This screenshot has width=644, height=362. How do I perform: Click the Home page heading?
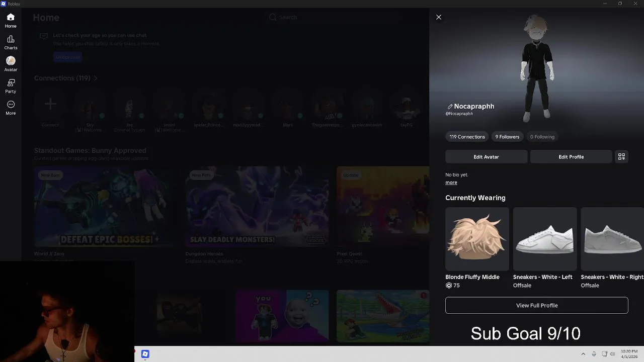46,18
